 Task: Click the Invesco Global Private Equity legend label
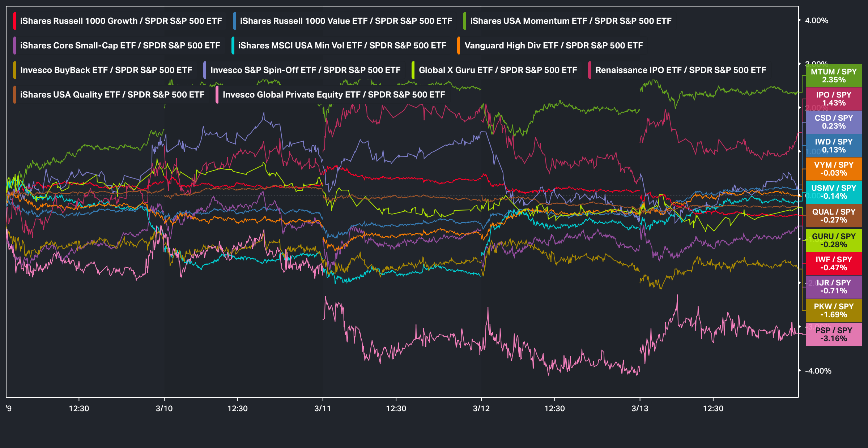(x=333, y=95)
